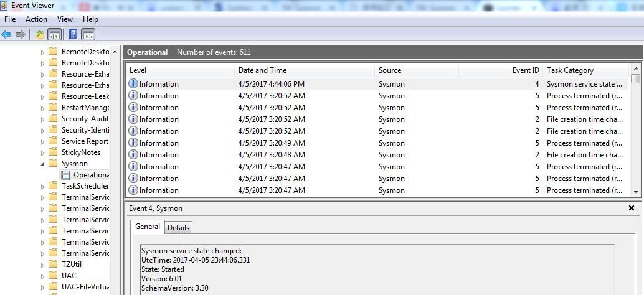Viewport: 644px width, 295px height.
Task: Click the Sysmon folder icon in the tree
Action: coord(53,163)
